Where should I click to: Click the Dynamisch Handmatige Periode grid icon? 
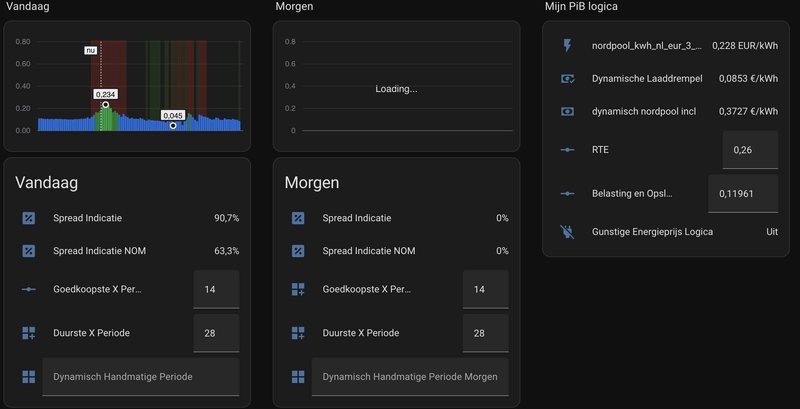[29, 377]
